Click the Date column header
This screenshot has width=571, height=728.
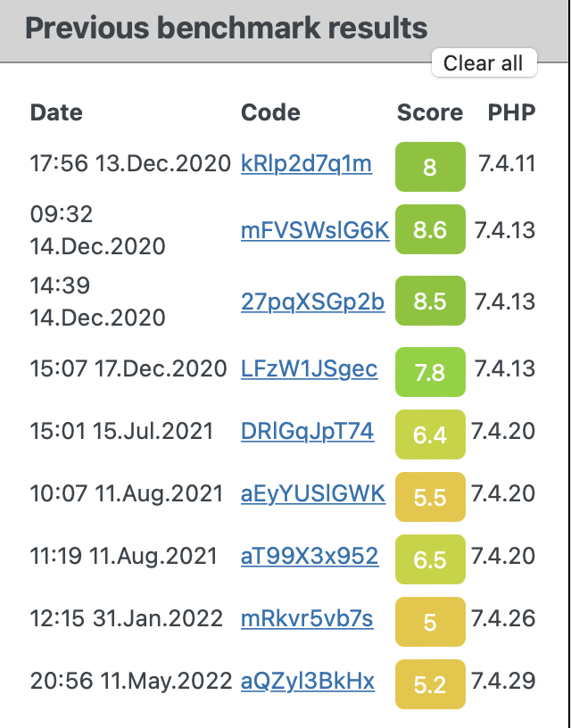(x=56, y=112)
